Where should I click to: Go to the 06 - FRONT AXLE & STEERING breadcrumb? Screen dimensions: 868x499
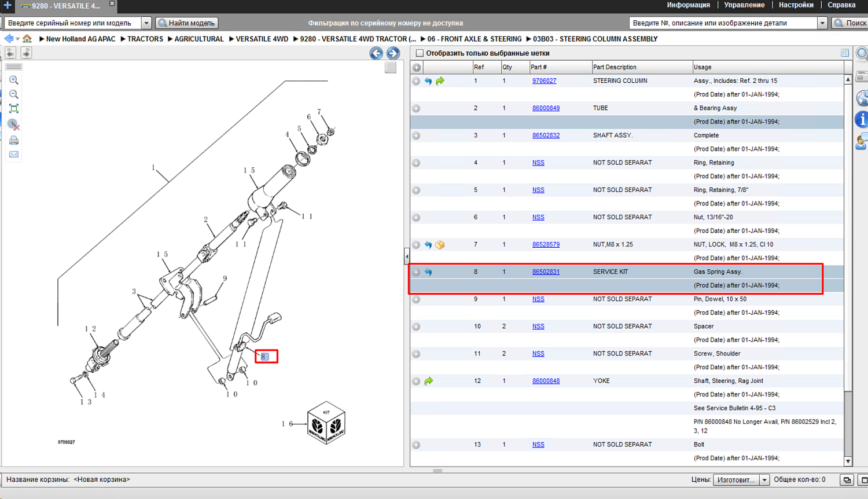474,39
